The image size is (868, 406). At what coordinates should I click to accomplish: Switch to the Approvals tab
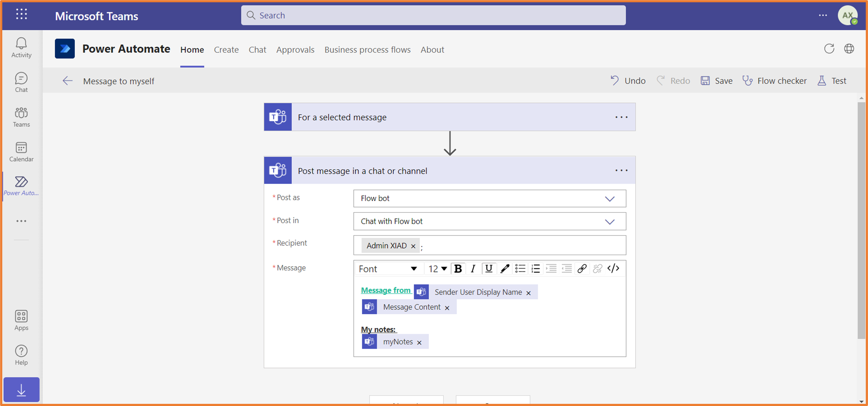coord(295,50)
